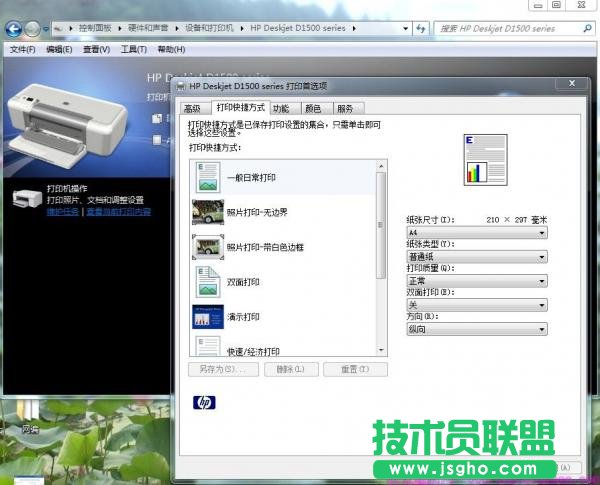Click the shortcut list scrollbar down arrow
The image size is (600, 485).
point(380,350)
